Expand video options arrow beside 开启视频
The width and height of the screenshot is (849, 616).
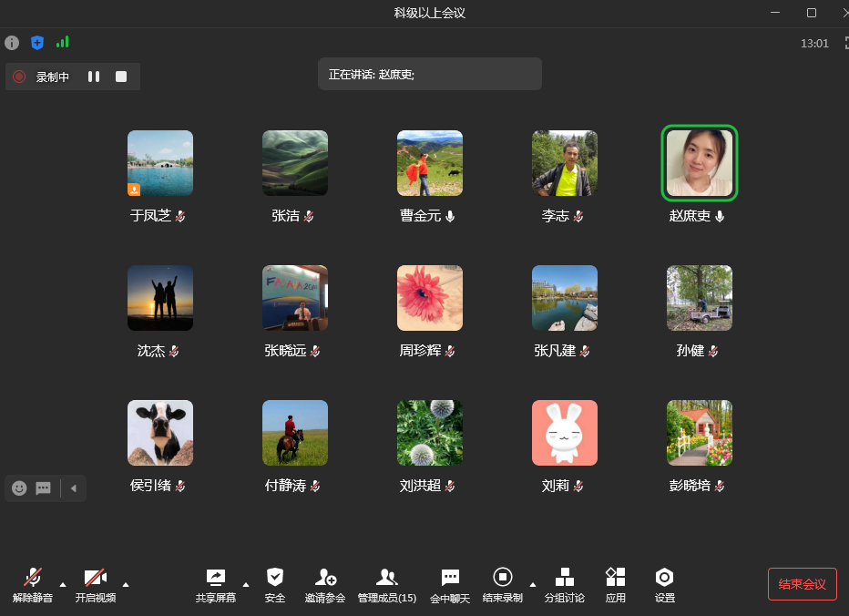click(126, 584)
